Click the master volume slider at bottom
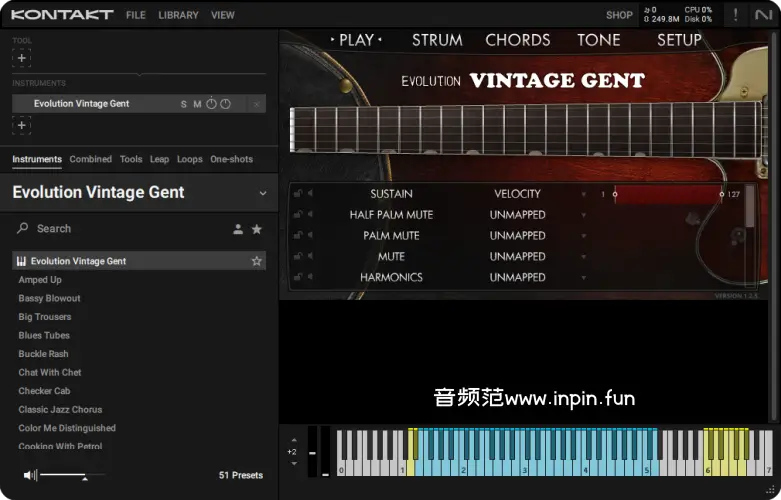This screenshot has height=500, width=781. point(72,475)
